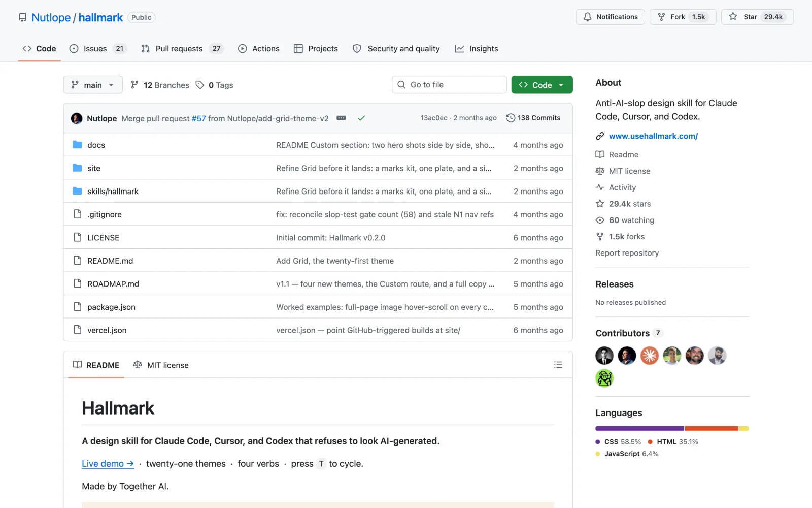Open the Live demo link

pyautogui.click(x=108, y=464)
